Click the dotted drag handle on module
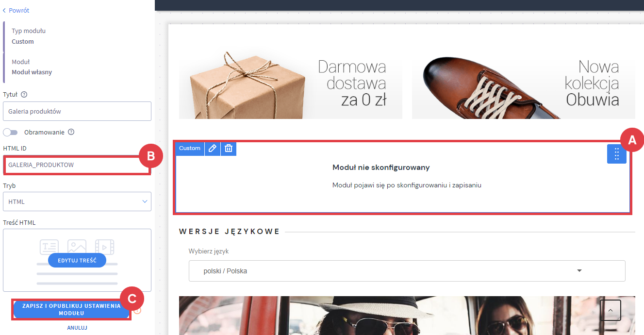This screenshot has height=335, width=644. 616,154
